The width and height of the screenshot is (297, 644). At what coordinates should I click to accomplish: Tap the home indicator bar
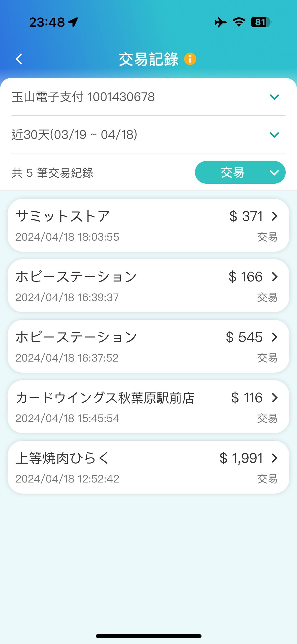tap(148, 636)
